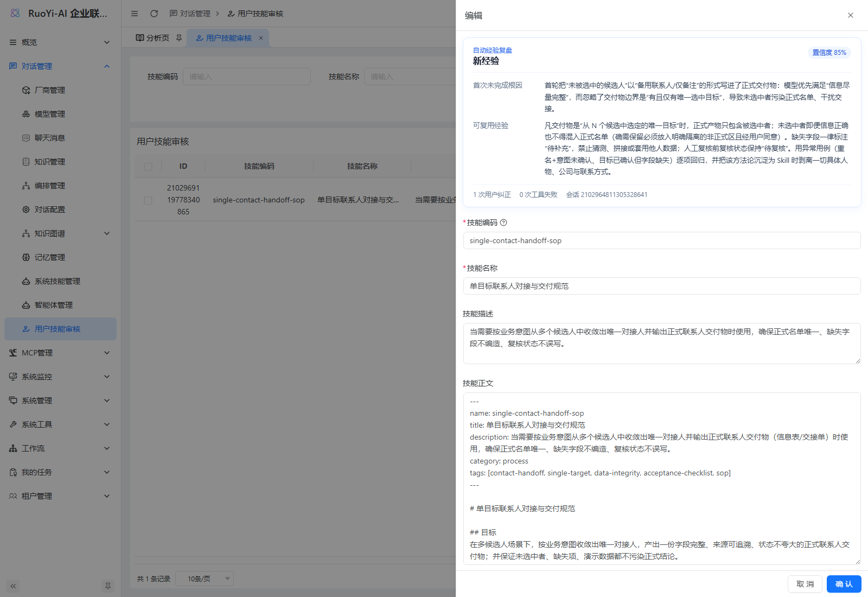Open 编排管理 in sidebar
868x597 pixels.
60,186
